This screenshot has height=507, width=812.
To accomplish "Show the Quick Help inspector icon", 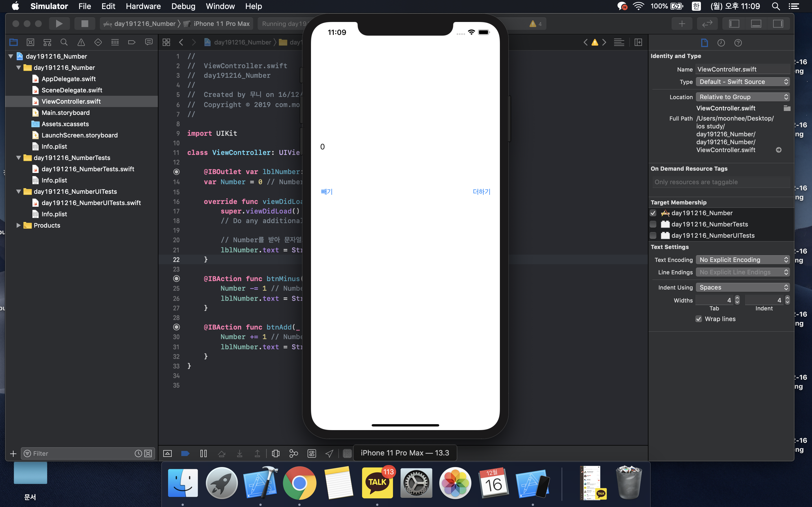I will [738, 43].
